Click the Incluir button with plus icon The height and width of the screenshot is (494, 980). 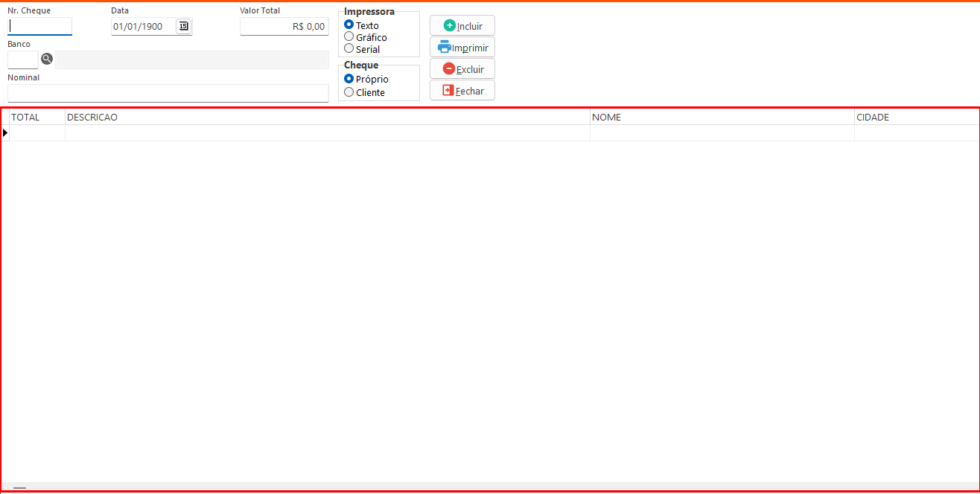[462, 26]
